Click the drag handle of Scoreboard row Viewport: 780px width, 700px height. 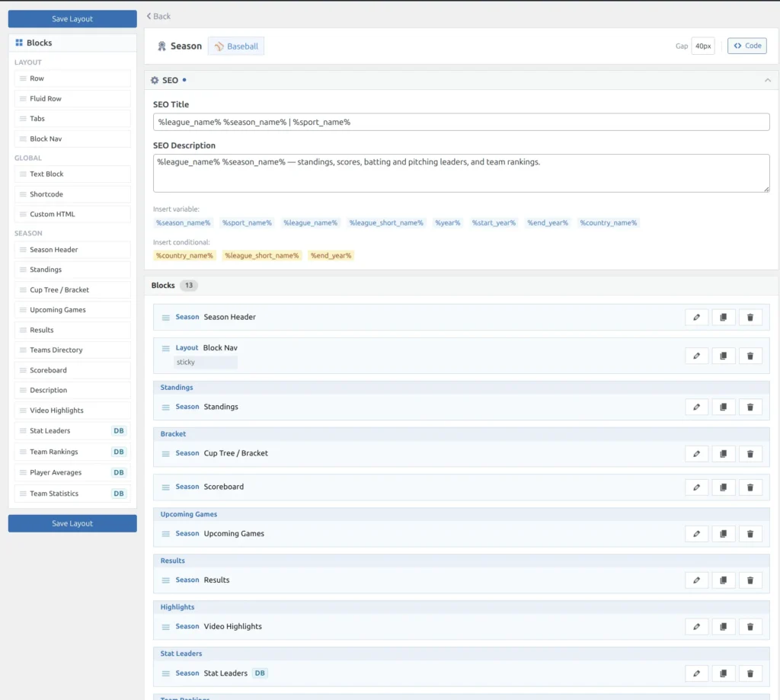click(165, 487)
